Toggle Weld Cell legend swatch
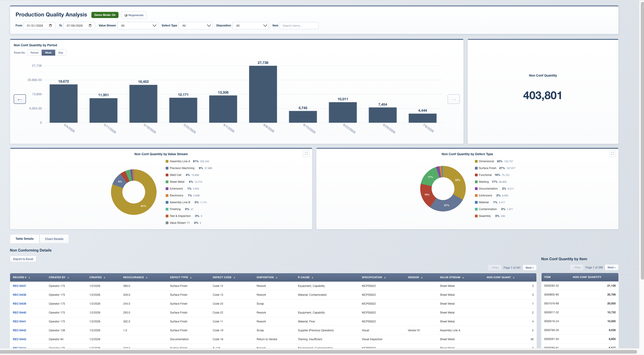 coord(167,175)
